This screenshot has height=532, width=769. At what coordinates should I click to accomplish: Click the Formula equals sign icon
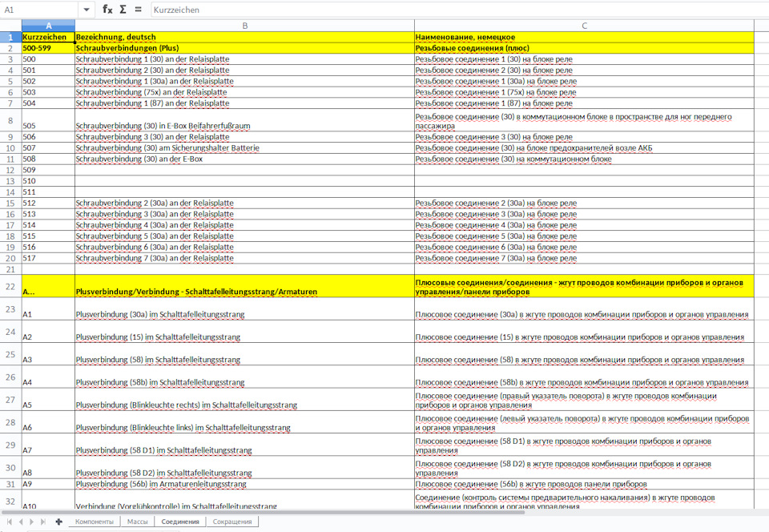coord(139,10)
